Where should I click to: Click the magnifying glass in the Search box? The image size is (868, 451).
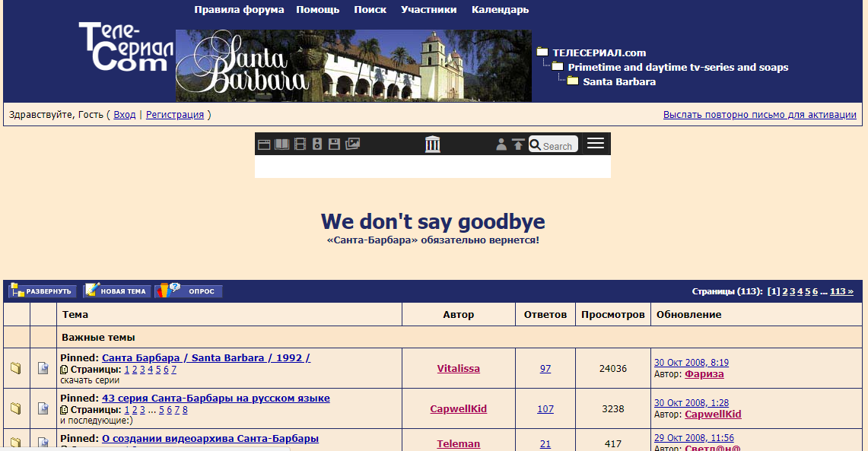coord(536,145)
